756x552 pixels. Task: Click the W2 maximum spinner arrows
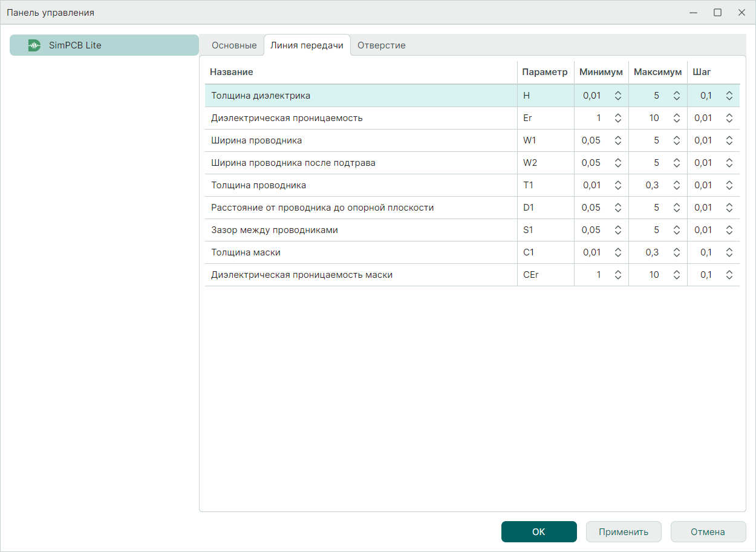tap(676, 163)
